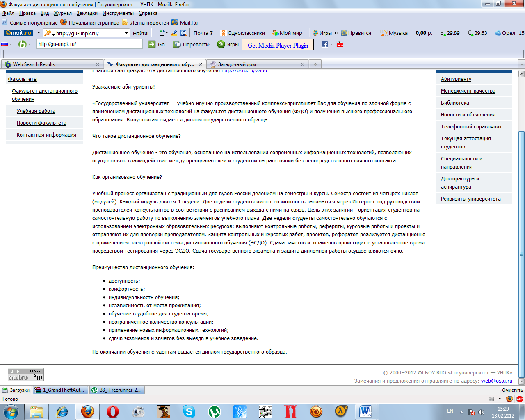Click the Нравится toolbar button
Viewport: 525px width, 420px height.
pos(356,33)
